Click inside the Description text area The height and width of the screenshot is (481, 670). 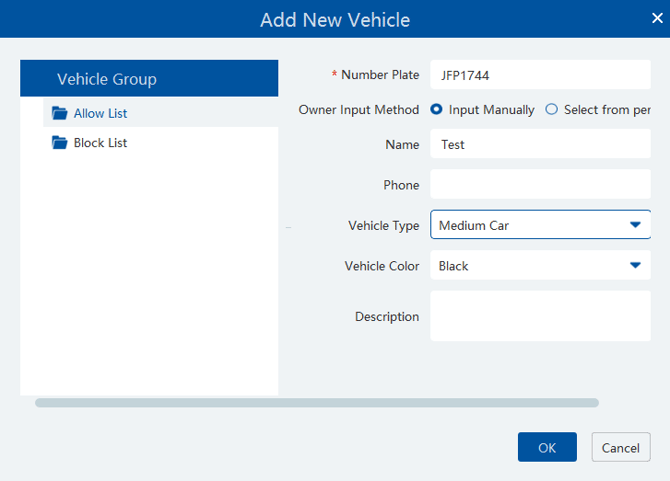click(x=540, y=316)
